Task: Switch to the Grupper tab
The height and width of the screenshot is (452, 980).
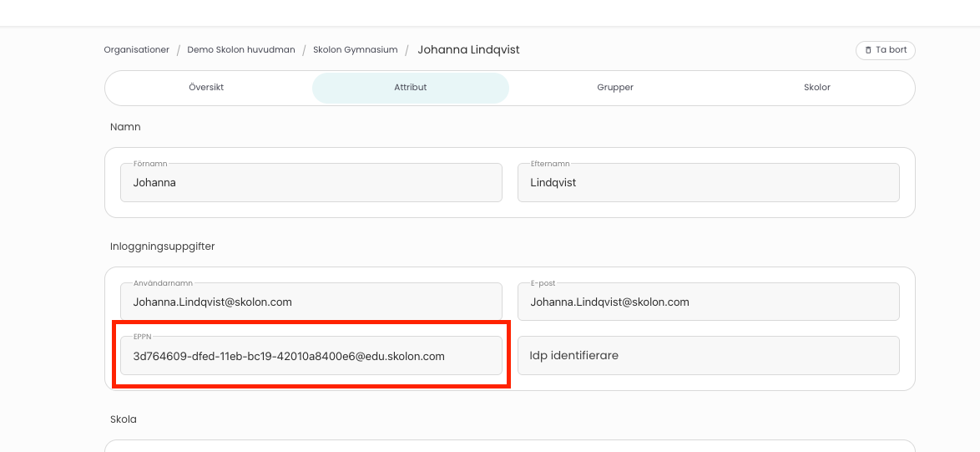Action: point(615,88)
